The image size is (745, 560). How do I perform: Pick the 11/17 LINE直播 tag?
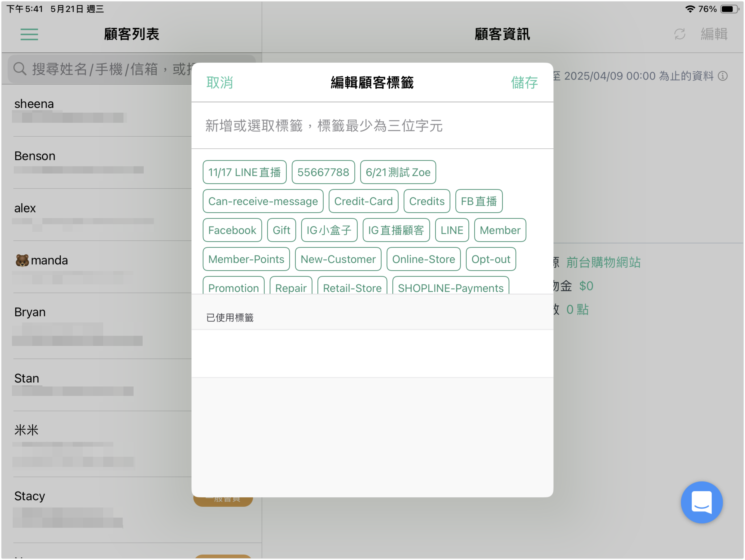coord(245,172)
